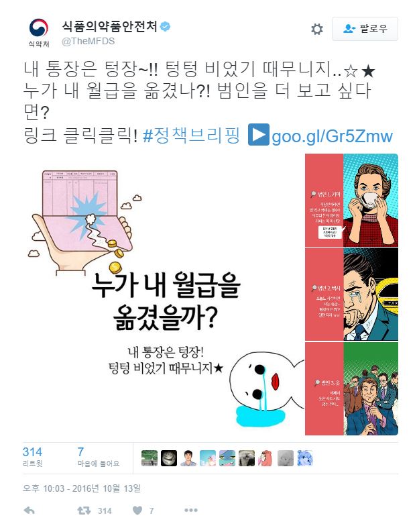417x532 pixels.
Task: Open the crowd of men thumbnail
Action: coord(351,389)
